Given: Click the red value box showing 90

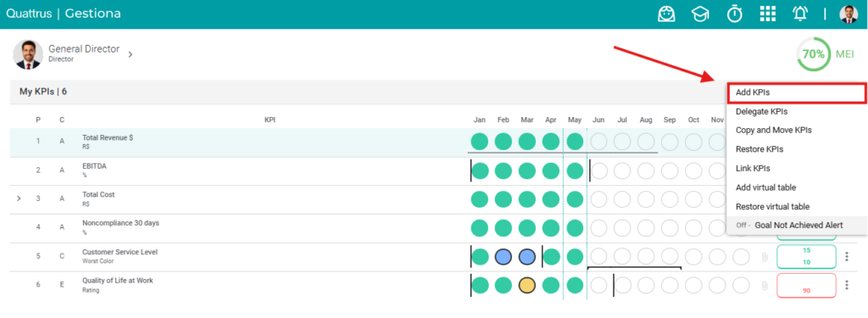Looking at the screenshot, I should tap(807, 285).
